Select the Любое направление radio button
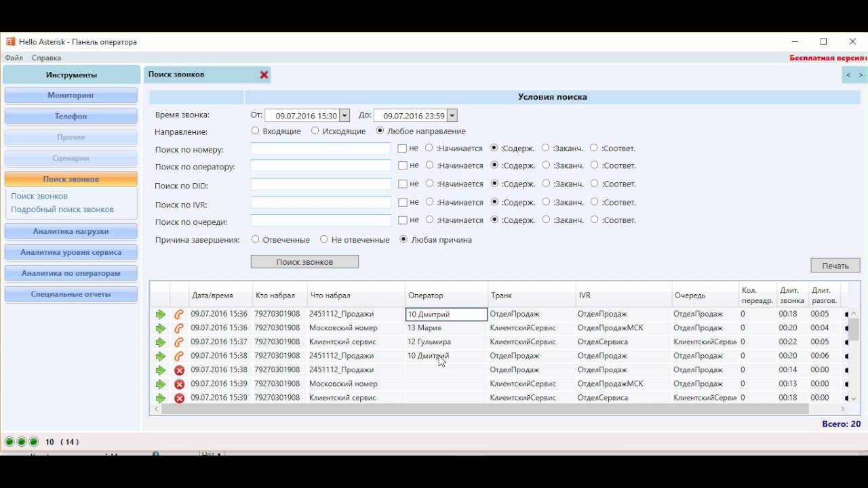 pyautogui.click(x=380, y=131)
